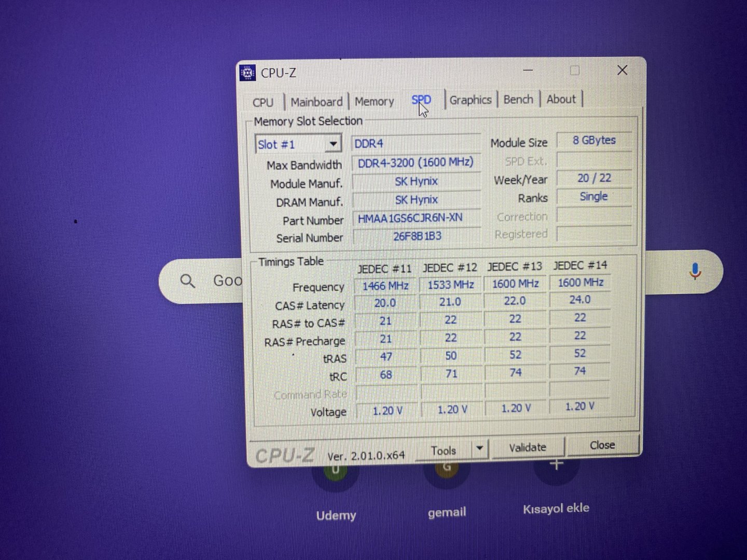747x560 pixels.
Task: Click the JEDEC #11 column header
Action: 384,269
